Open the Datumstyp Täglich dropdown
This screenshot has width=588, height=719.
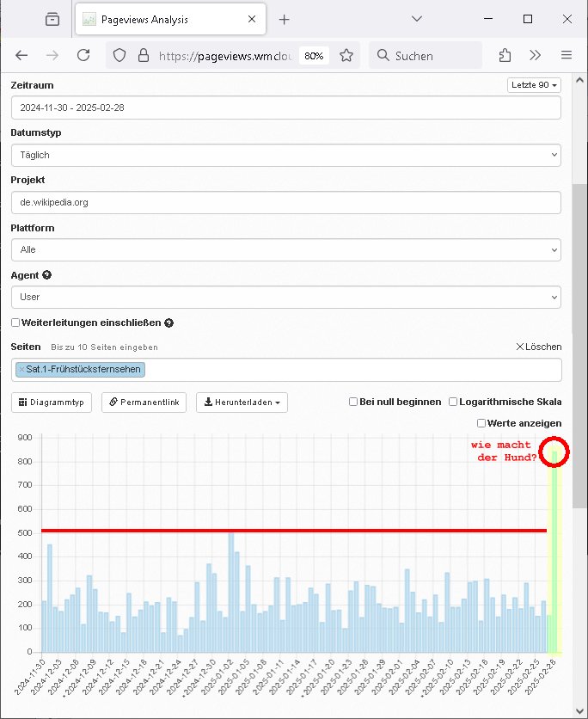click(x=286, y=155)
